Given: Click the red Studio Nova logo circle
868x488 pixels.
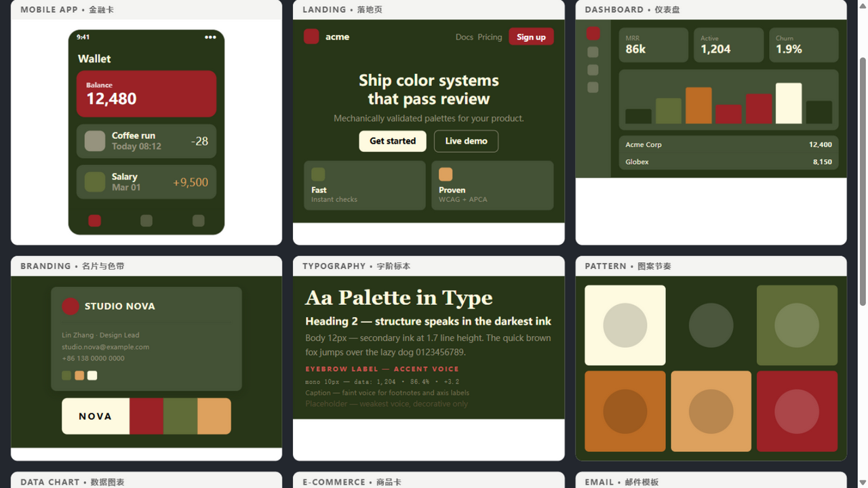Looking at the screenshot, I should tap(71, 306).
